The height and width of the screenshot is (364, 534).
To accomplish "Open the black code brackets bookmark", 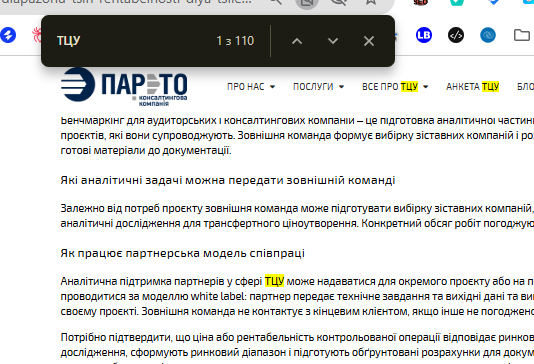I will pyautogui.click(x=456, y=35).
